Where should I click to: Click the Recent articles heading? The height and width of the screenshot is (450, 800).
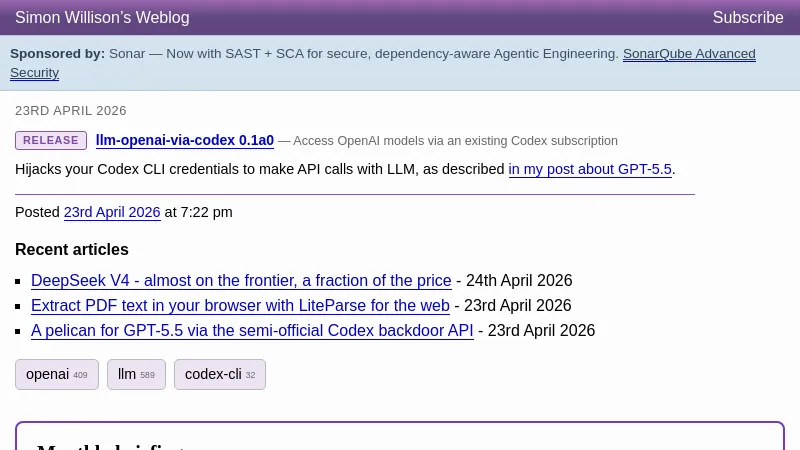pyautogui.click(x=72, y=250)
